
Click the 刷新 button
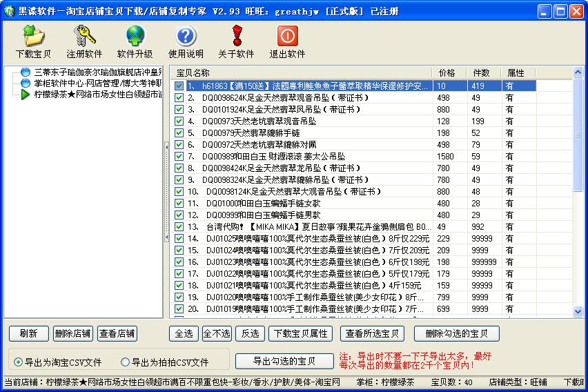coord(29,333)
